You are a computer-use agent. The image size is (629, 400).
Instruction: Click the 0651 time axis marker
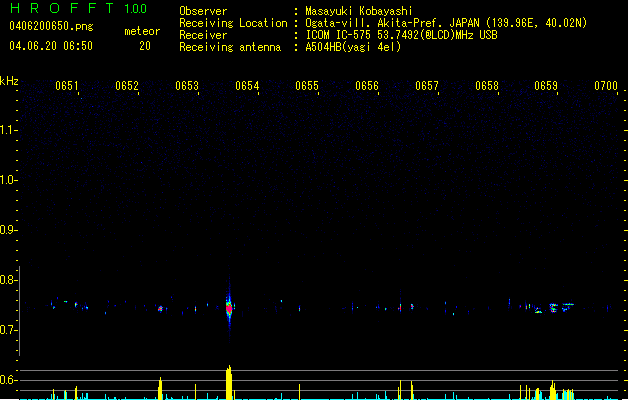[67, 86]
